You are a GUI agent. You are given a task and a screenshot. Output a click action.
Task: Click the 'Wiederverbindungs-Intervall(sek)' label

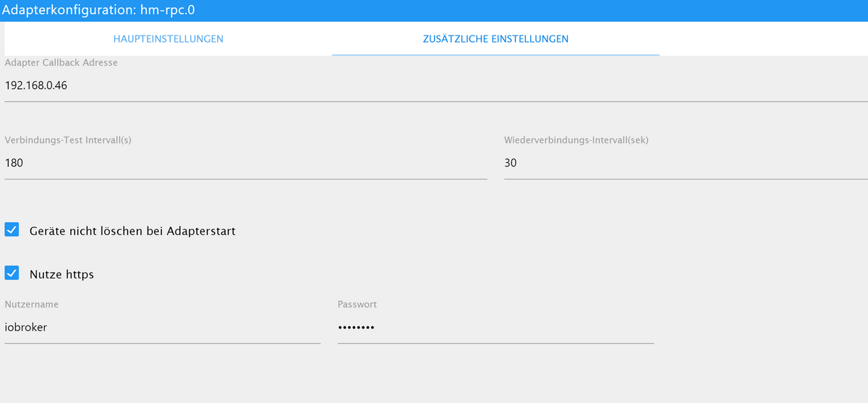(576, 140)
